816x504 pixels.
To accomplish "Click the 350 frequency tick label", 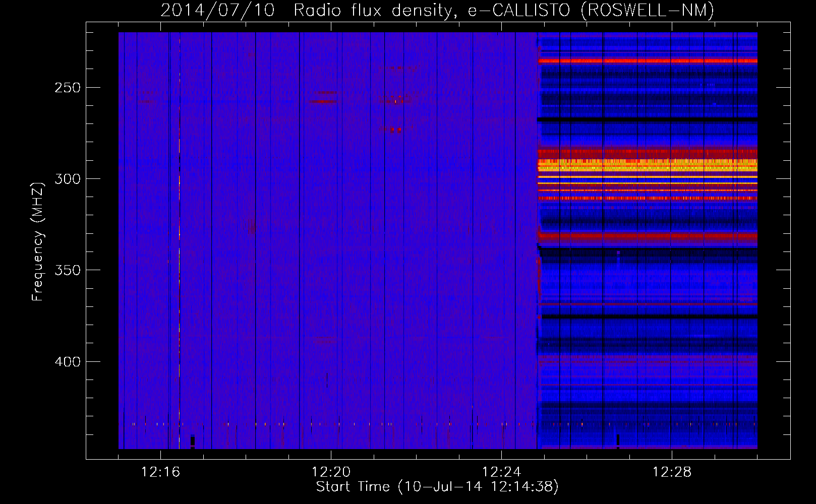I will (68, 270).
